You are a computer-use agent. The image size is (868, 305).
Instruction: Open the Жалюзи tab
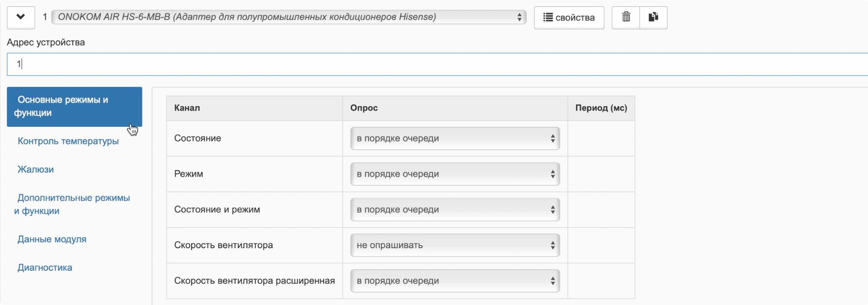pyautogui.click(x=36, y=169)
